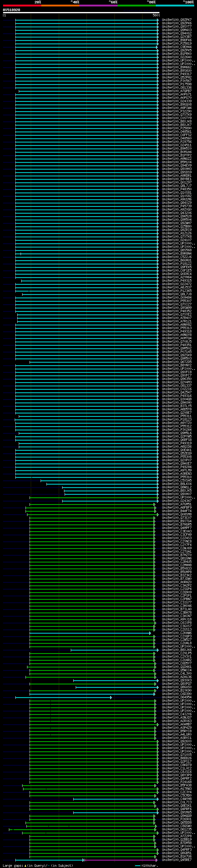This screenshot has height=868, width=197.
Task: Select the UniRef100_Q9SM65 entry
Action: [x=177, y=812]
